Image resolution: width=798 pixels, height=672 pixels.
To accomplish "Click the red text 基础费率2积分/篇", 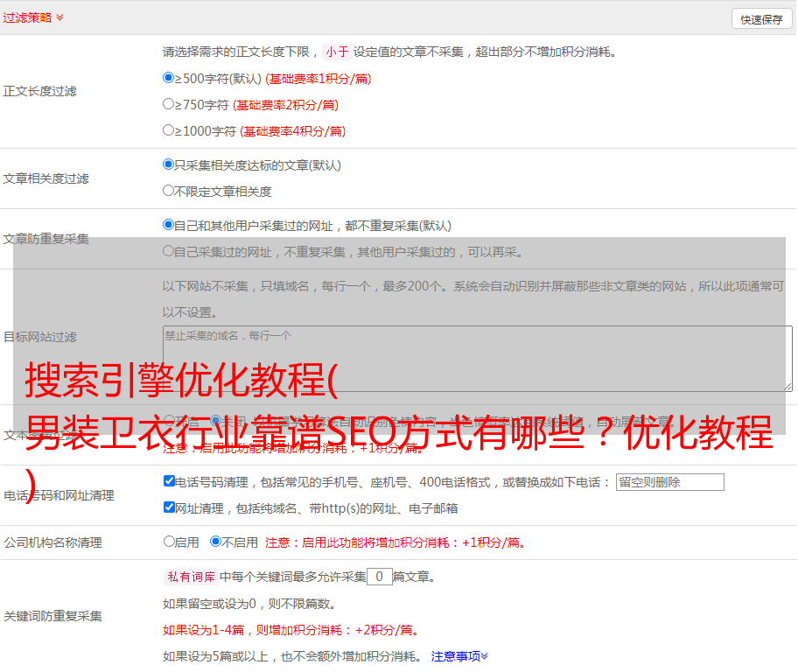I will tap(285, 105).
